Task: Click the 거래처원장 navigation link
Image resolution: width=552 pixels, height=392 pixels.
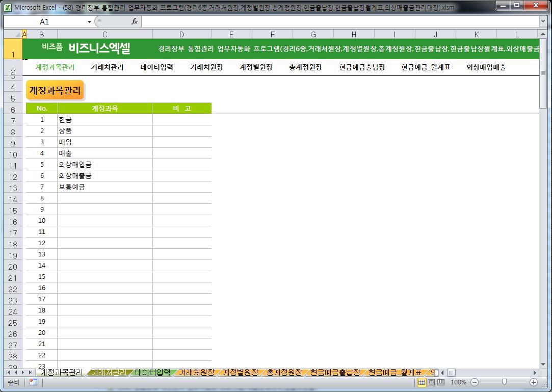Action: point(206,67)
